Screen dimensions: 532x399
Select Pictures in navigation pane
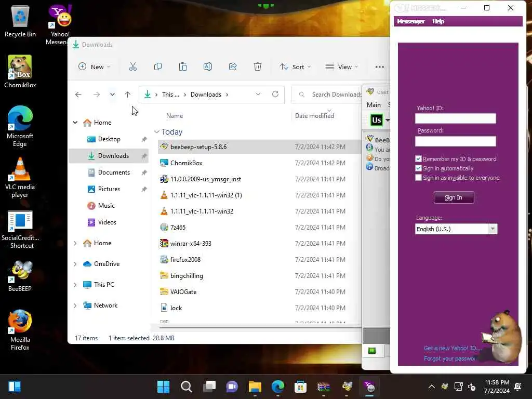tap(109, 189)
